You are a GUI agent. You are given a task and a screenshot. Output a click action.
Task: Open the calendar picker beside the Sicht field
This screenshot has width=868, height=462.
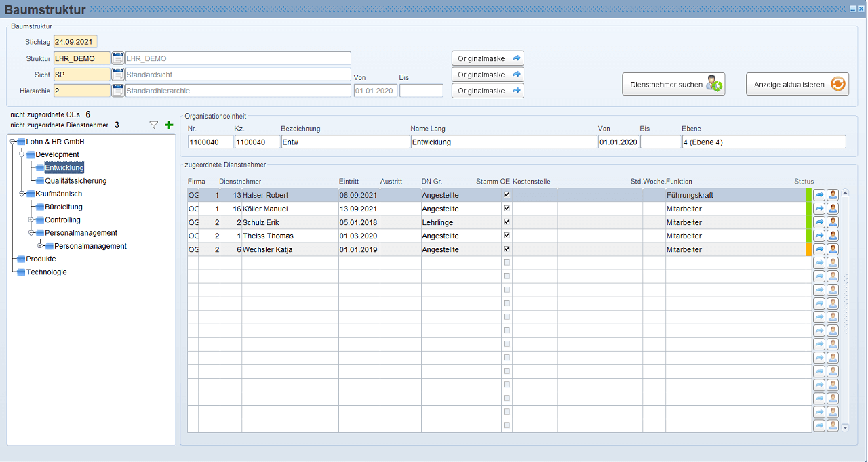[x=117, y=74]
